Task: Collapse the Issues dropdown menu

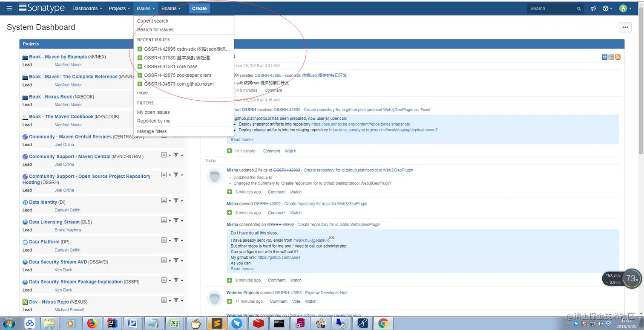Action: 146,9
